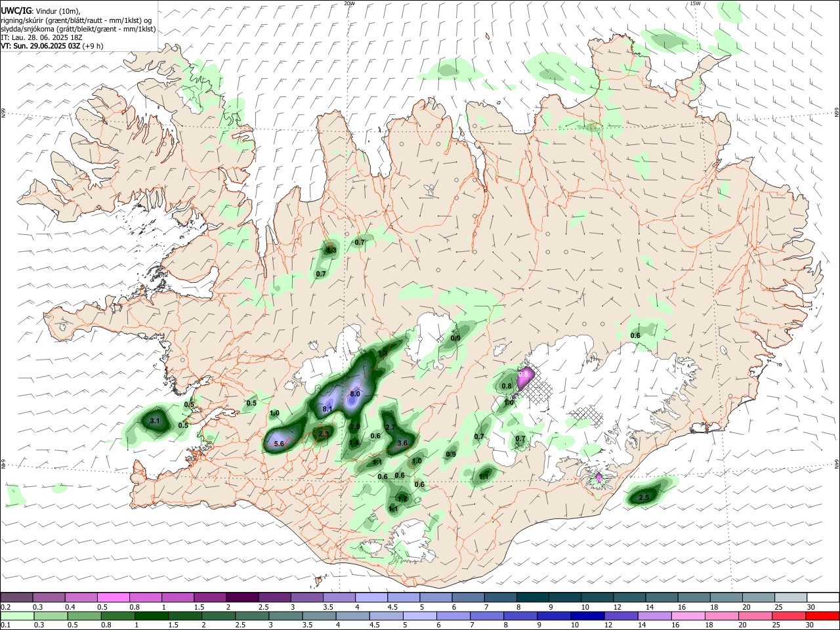This screenshot has width=840, height=630.
Task: Select the darkest purple 2 swatch in the upper legend row
Action: (242, 597)
